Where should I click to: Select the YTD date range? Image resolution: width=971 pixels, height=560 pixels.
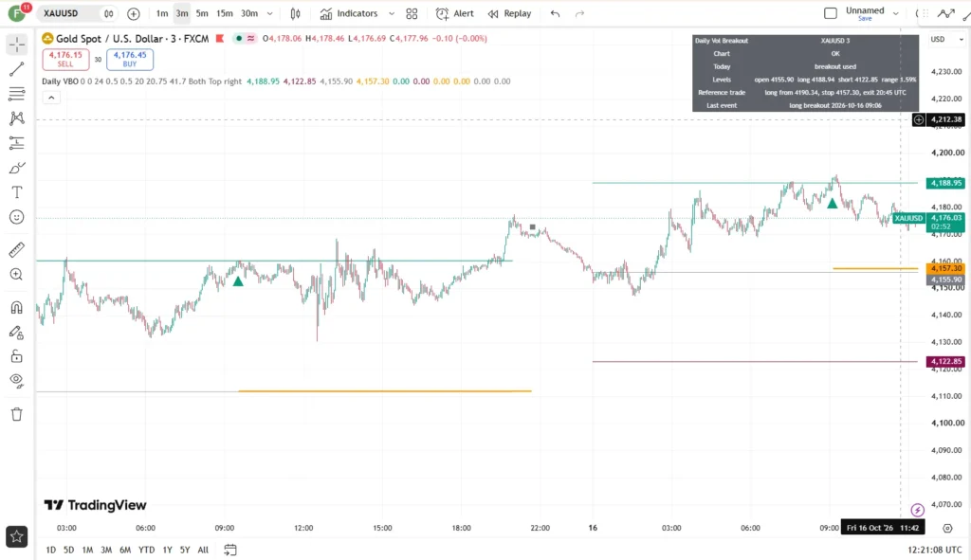tap(146, 550)
